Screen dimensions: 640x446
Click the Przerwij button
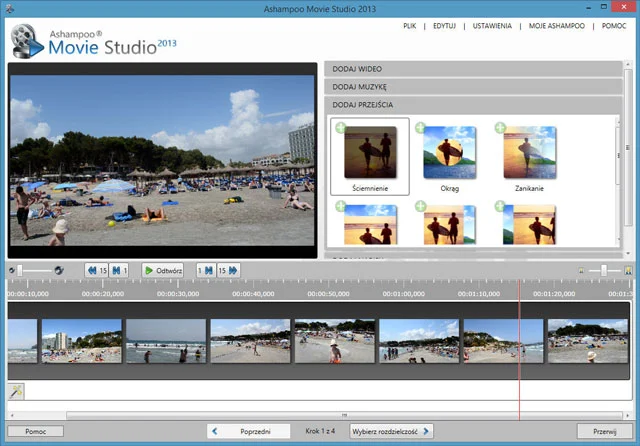point(604,431)
